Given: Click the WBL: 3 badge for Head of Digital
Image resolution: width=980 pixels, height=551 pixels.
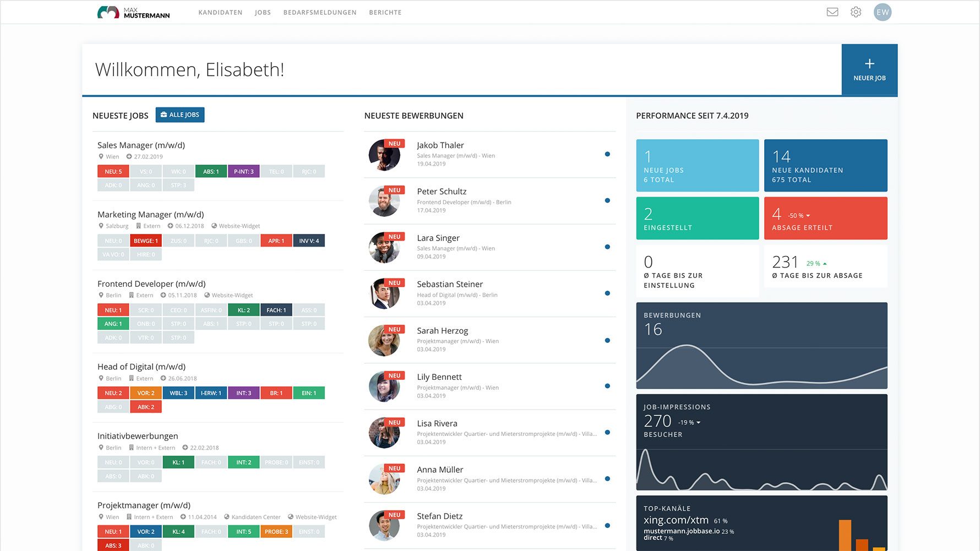Looking at the screenshot, I should [x=178, y=393].
